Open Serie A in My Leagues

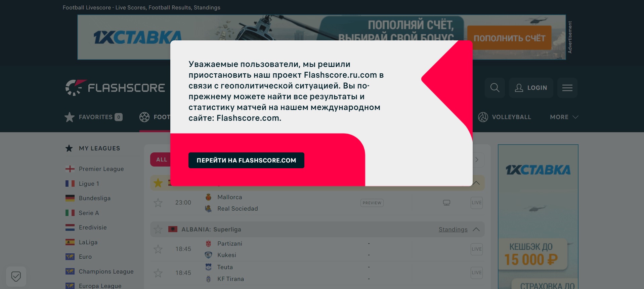[x=89, y=213]
